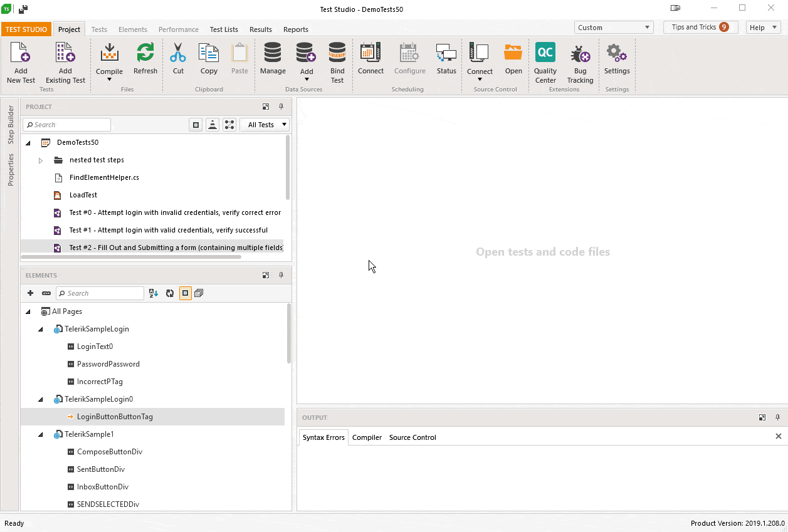Collapse the TelerikSampleLogin node
Viewport: 788px width, 532px height.
pos(41,329)
